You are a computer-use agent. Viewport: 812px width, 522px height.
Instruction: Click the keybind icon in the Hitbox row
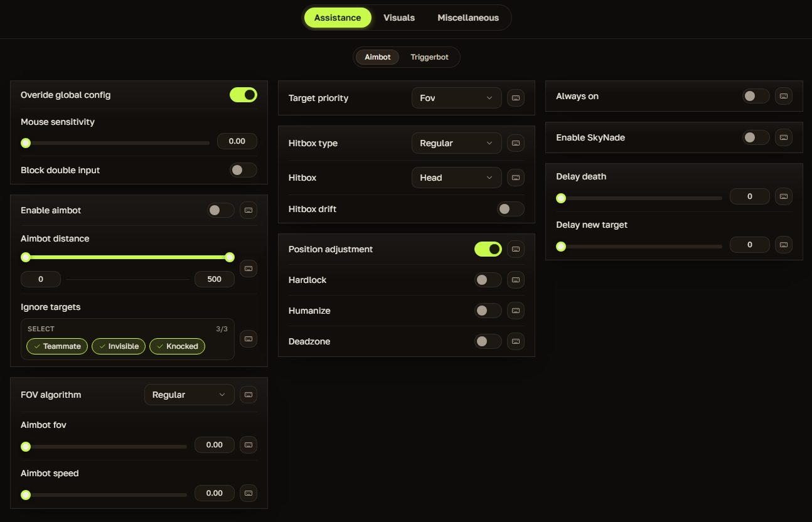point(516,178)
